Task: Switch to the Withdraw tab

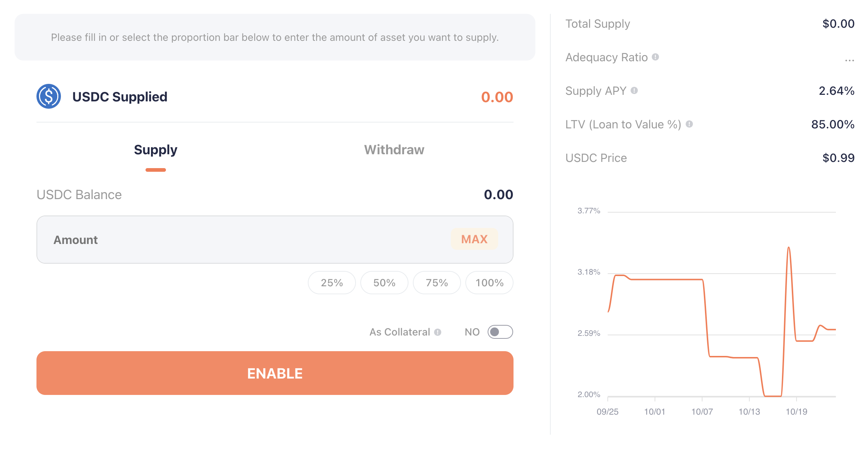Action: click(x=394, y=150)
